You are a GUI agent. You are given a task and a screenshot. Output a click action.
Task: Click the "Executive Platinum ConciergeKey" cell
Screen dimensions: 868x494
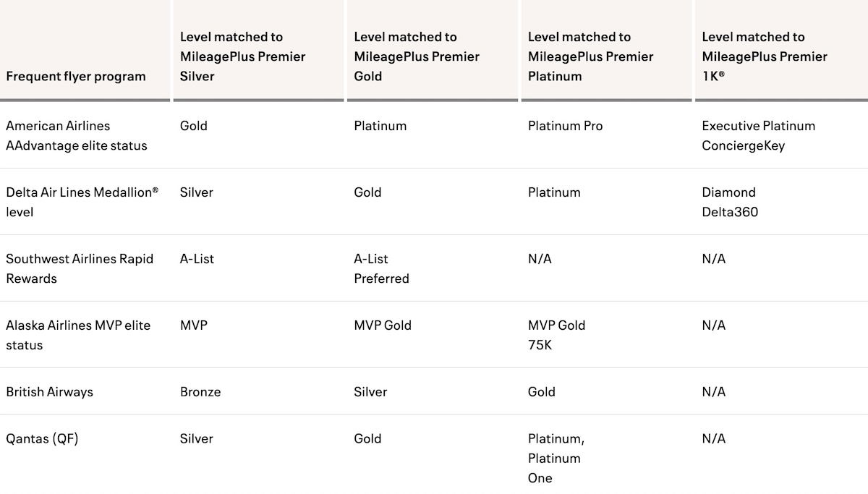click(x=758, y=135)
